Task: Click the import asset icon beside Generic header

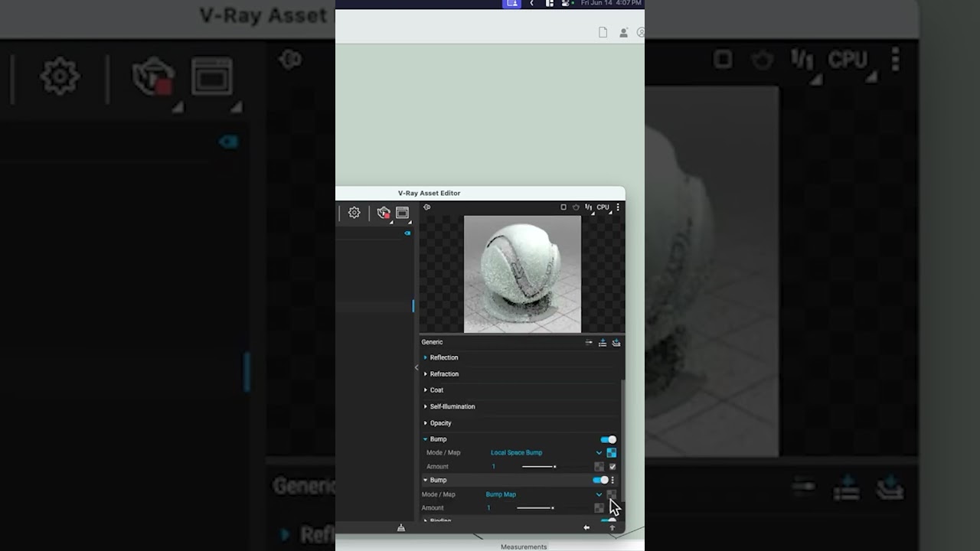Action: point(603,342)
